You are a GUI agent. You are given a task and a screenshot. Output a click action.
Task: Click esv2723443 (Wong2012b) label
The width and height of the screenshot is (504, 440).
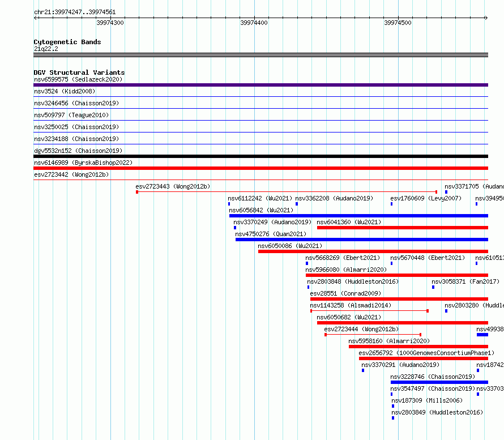coord(173,186)
